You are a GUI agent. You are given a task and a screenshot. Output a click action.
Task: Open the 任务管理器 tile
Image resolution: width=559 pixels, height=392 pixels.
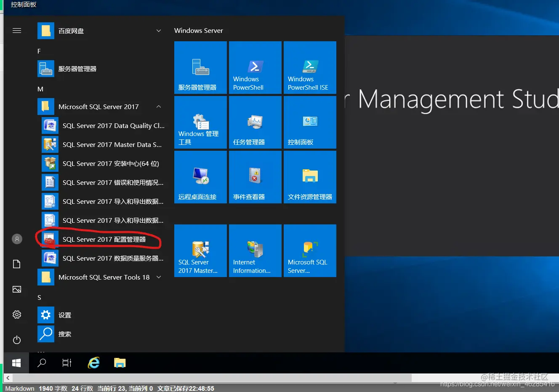[x=255, y=122]
